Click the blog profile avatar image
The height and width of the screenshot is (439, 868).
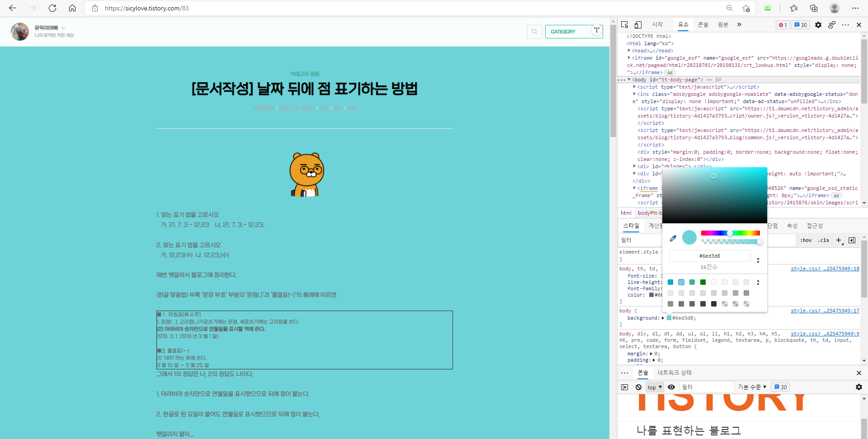(x=20, y=32)
